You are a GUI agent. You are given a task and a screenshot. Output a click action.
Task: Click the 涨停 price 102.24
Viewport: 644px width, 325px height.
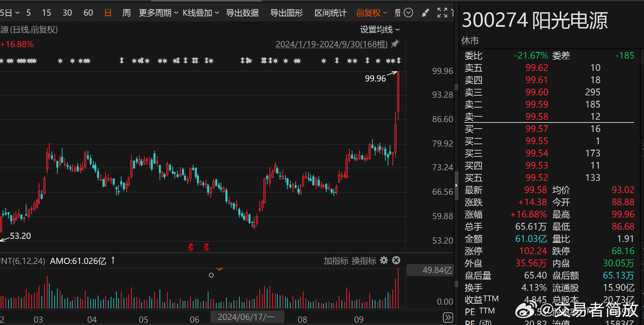click(533, 251)
